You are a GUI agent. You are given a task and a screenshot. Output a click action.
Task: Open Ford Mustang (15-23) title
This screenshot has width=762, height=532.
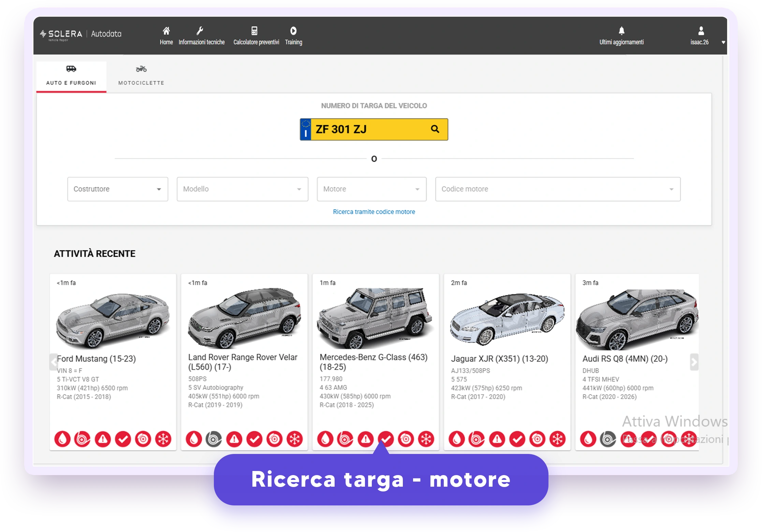click(96, 359)
